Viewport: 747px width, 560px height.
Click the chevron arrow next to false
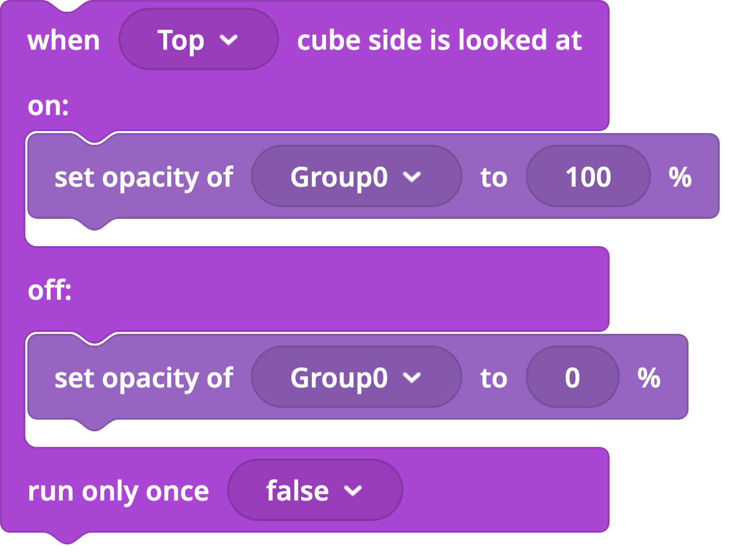coord(353,490)
